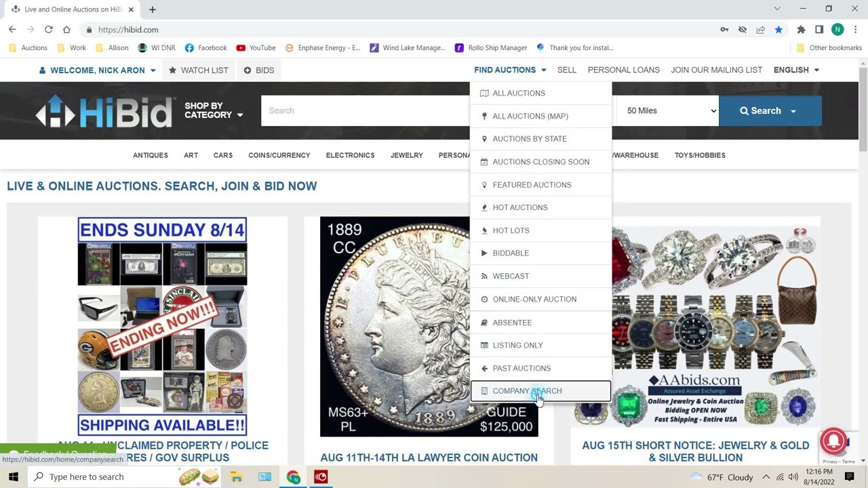Open File Explorer from taskbar
This screenshot has width=868, height=488.
[x=236, y=477]
